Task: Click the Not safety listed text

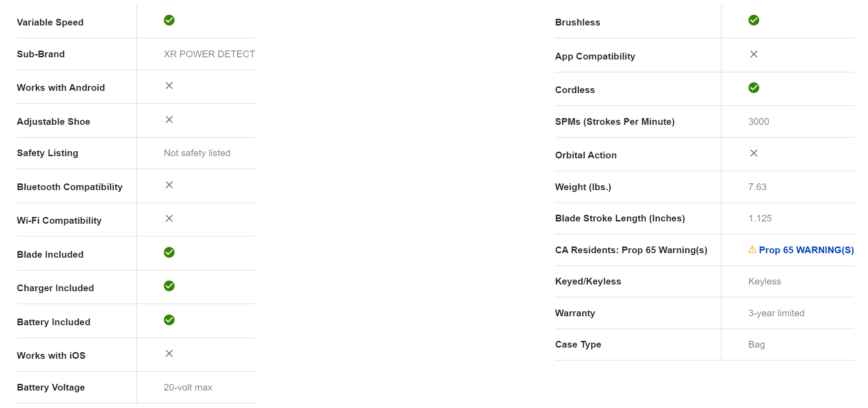Action: (x=197, y=153)
